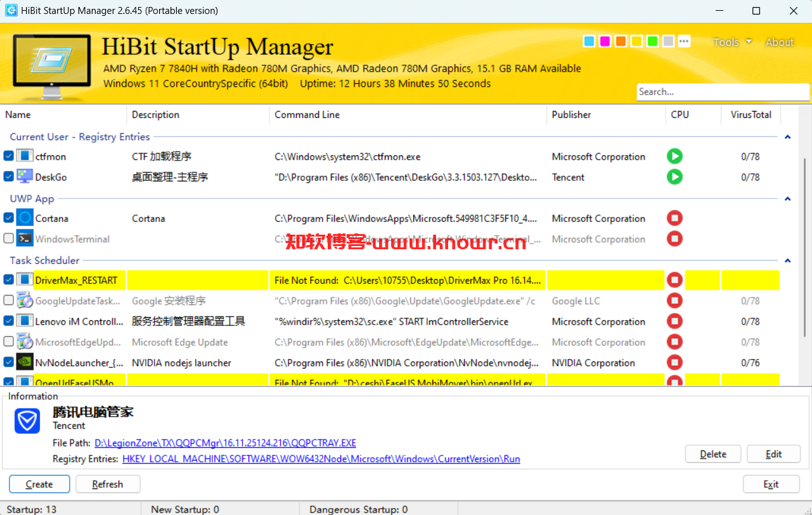Enable the GoogleUpdateTask checkbox
Image resolution: width=812 pixels, height=515 pixels.
8,301
